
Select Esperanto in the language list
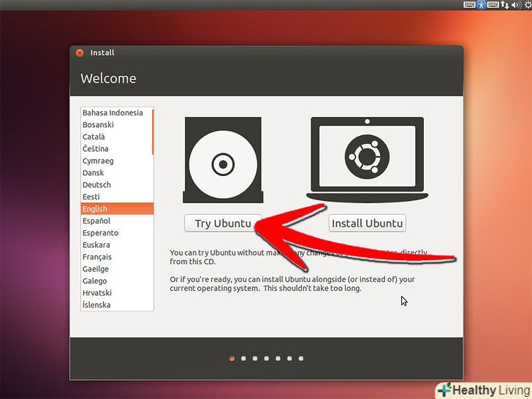117,232
